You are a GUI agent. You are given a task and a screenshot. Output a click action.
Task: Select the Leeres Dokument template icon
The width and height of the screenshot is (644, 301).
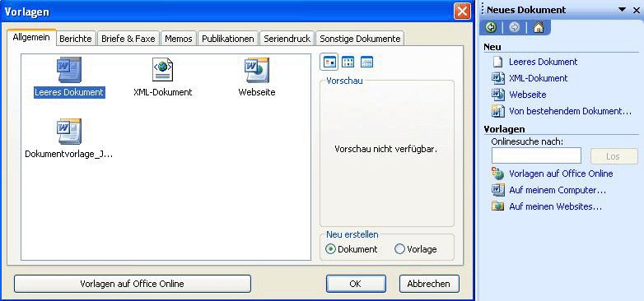69,70
